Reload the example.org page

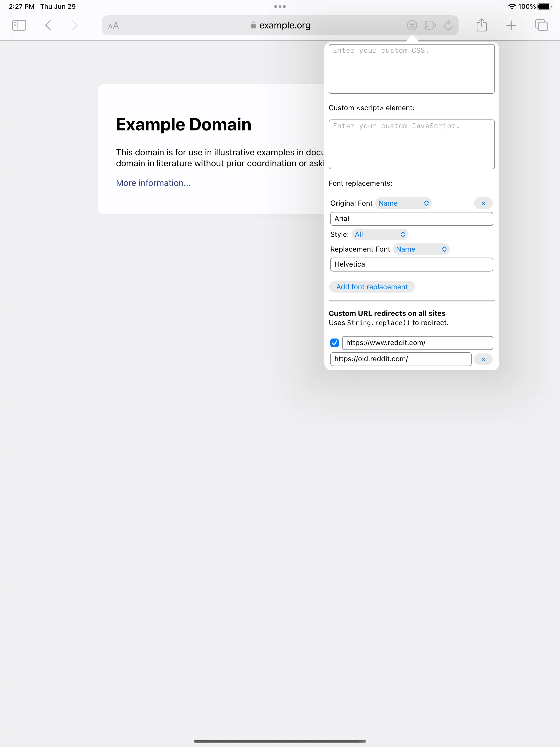(448, 25)
